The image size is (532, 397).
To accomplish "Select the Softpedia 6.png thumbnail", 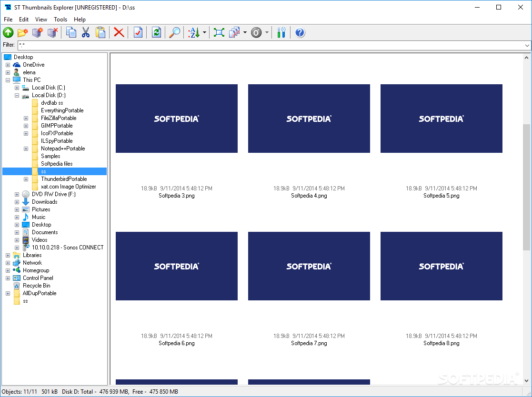I will pos(176,266).
